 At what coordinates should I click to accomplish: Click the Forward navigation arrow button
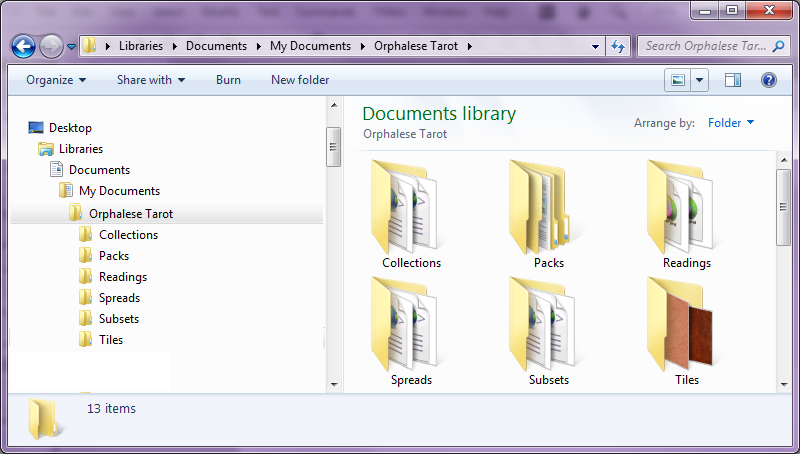pos(52,47)
